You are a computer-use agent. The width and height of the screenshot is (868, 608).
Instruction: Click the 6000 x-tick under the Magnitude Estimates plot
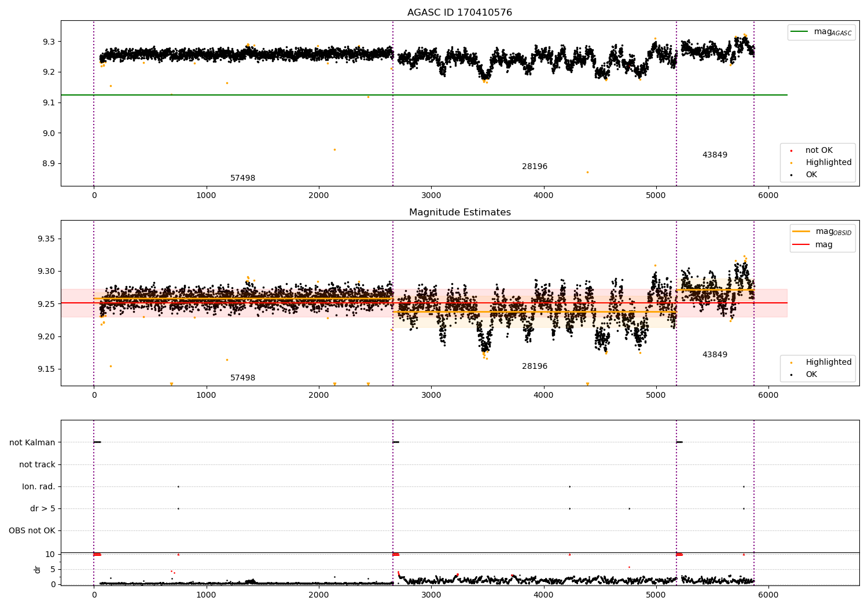(768, 395)
